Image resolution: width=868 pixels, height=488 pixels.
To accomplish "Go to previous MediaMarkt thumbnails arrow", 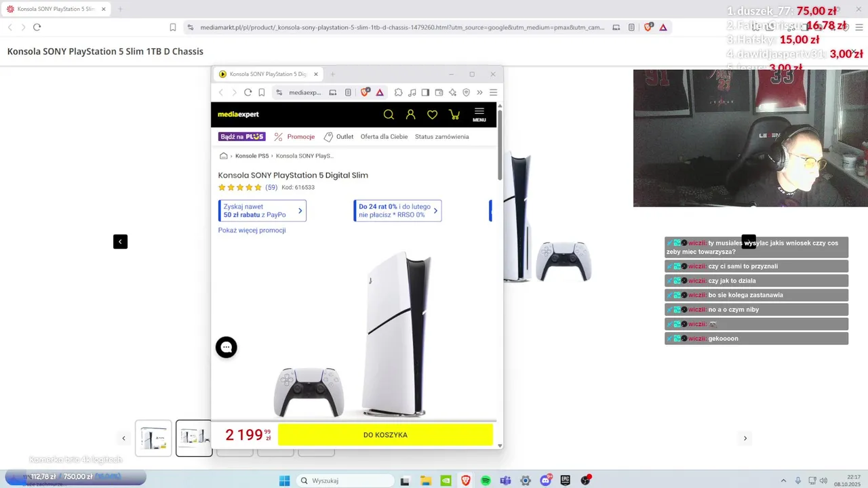I will (x=123, y=439).
